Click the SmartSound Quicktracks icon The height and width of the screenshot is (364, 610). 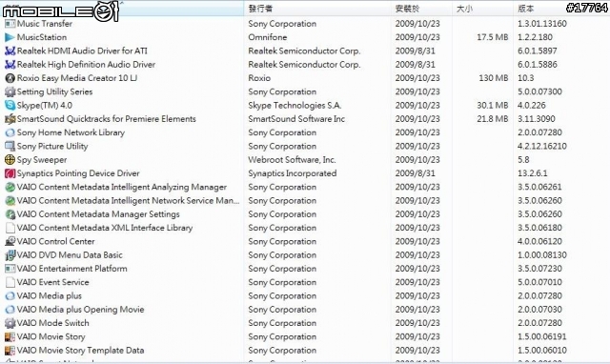[x=10, y=119]
